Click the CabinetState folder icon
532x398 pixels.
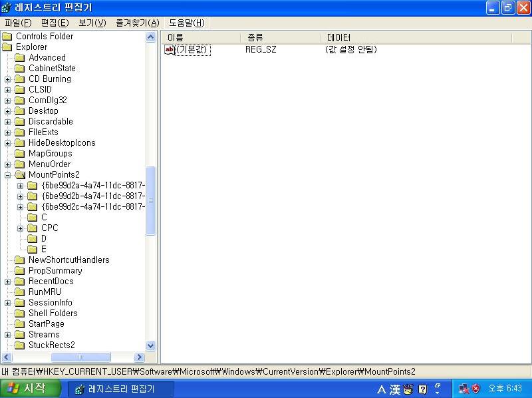click(x=20, y=69)
